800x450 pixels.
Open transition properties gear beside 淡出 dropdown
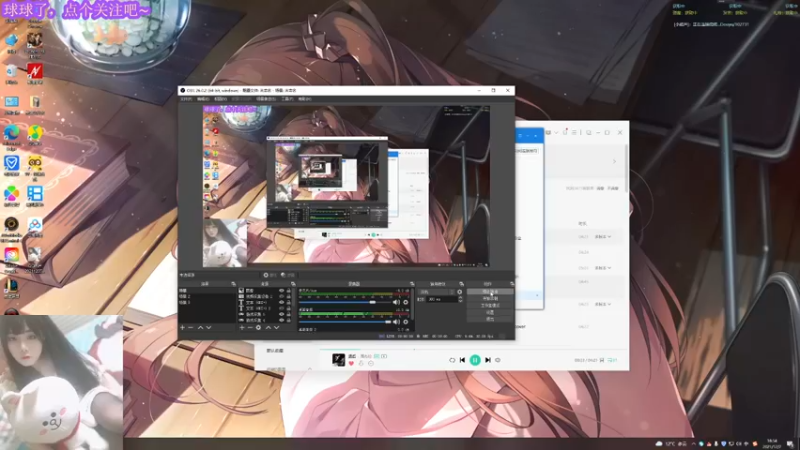[x=459, y=292]
